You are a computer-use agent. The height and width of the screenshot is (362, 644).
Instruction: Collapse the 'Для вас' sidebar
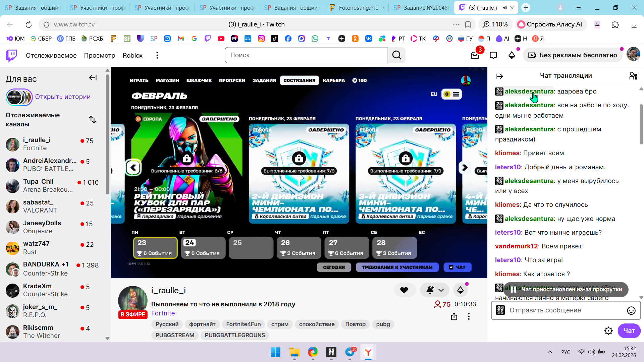pos(93,78)
